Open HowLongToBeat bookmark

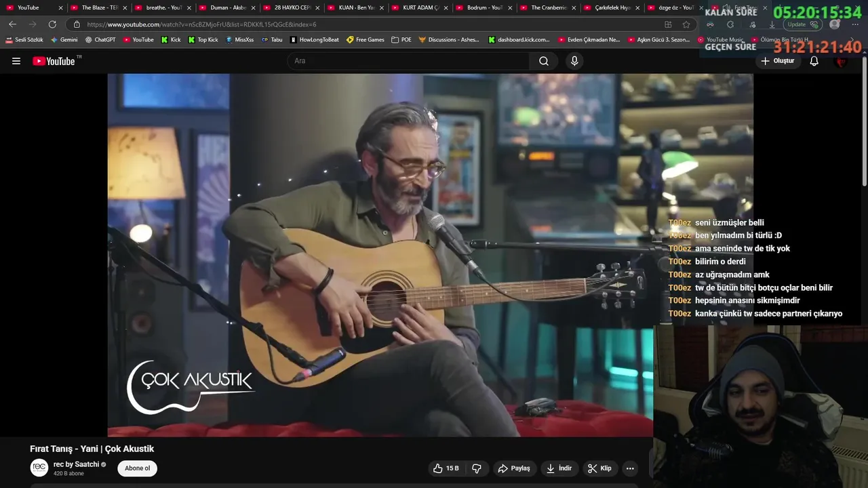[x=314, y=40]
